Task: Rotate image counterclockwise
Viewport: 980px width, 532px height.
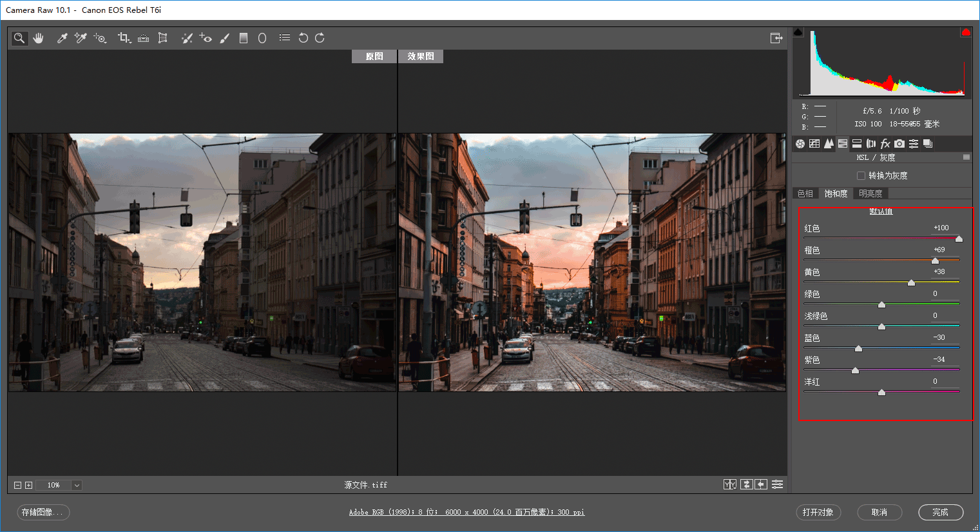Action: [x=303, y=38]
